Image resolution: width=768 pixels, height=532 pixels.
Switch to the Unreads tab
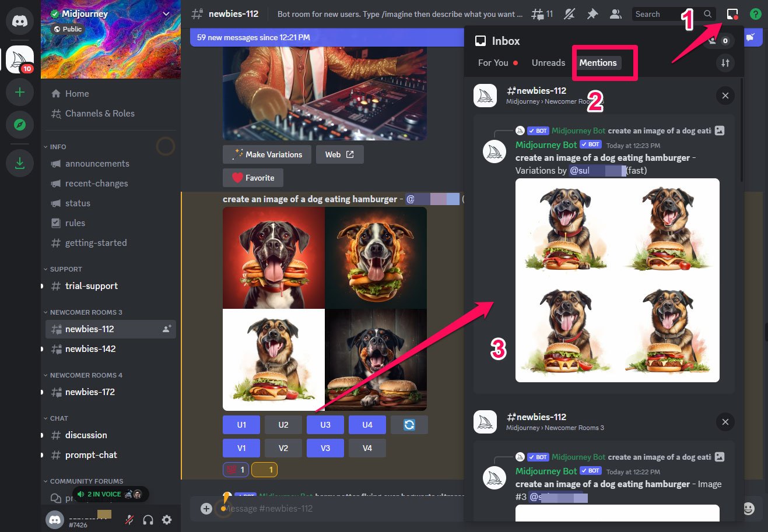tap(548, 63)
